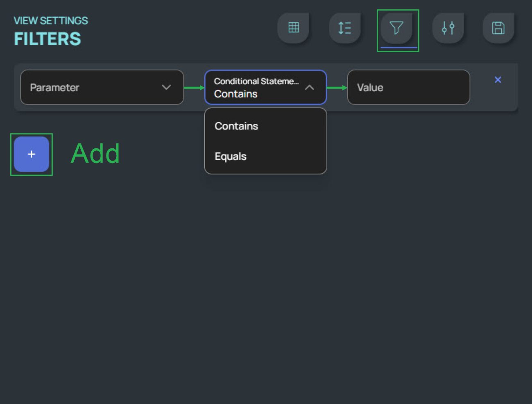This screenshot has height=404, width=532.
Task: Click the blue plus button
Action: point(32,154)
